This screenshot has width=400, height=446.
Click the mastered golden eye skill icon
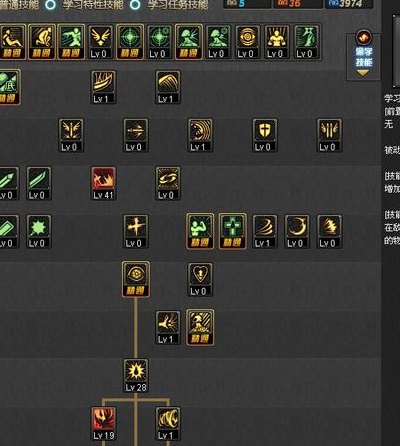(x=136, y=279)
